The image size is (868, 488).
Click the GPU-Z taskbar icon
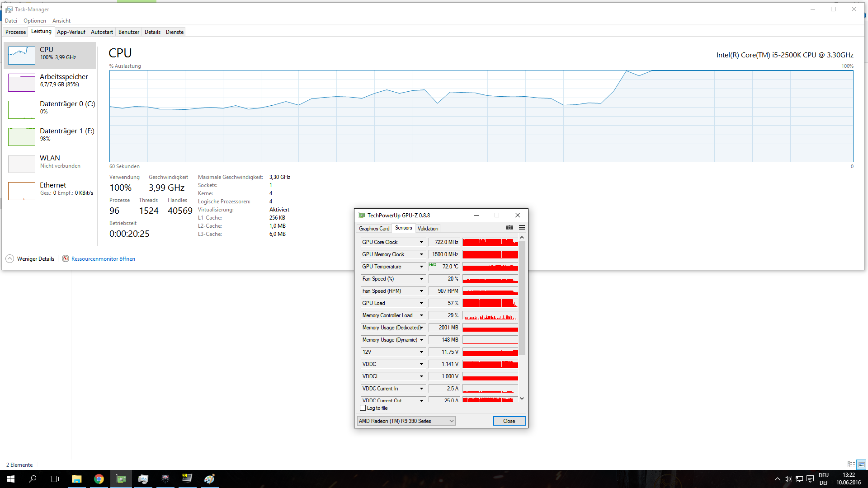coord(121,479)
